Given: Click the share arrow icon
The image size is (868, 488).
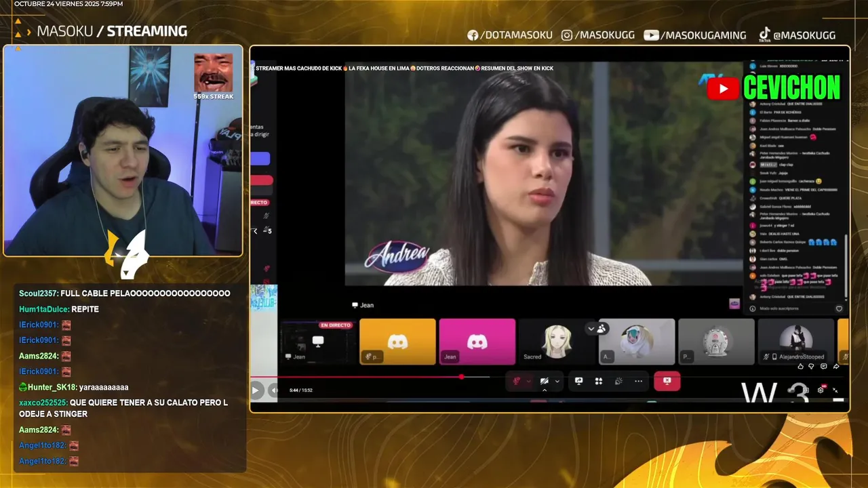Looking at the screenshot, I should pos(836,367).
